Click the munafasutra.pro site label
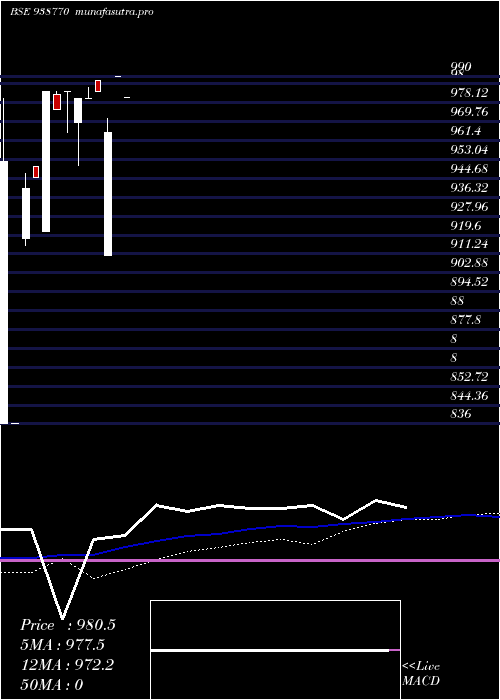Image resolution: width=500 pixels, height=700 pixels. pos(115,12)
